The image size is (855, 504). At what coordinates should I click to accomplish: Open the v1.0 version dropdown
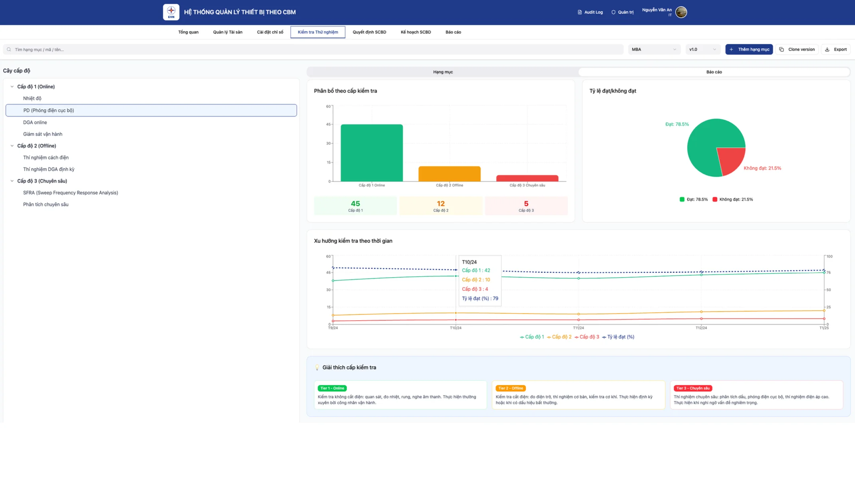703,50
